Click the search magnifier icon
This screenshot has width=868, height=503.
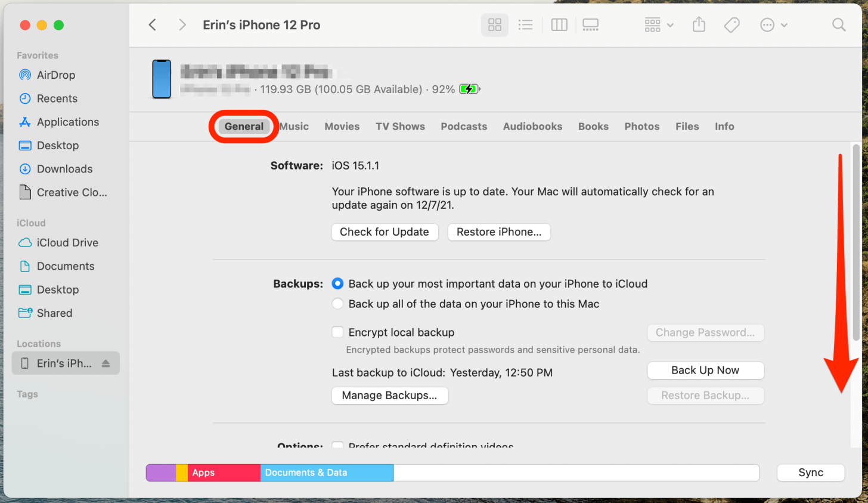pos(839,24)
